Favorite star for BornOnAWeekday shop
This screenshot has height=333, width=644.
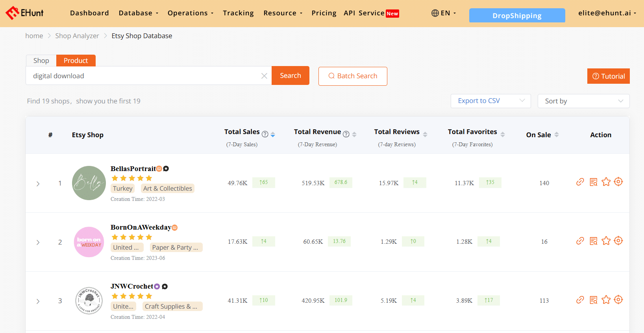point(606,241)
